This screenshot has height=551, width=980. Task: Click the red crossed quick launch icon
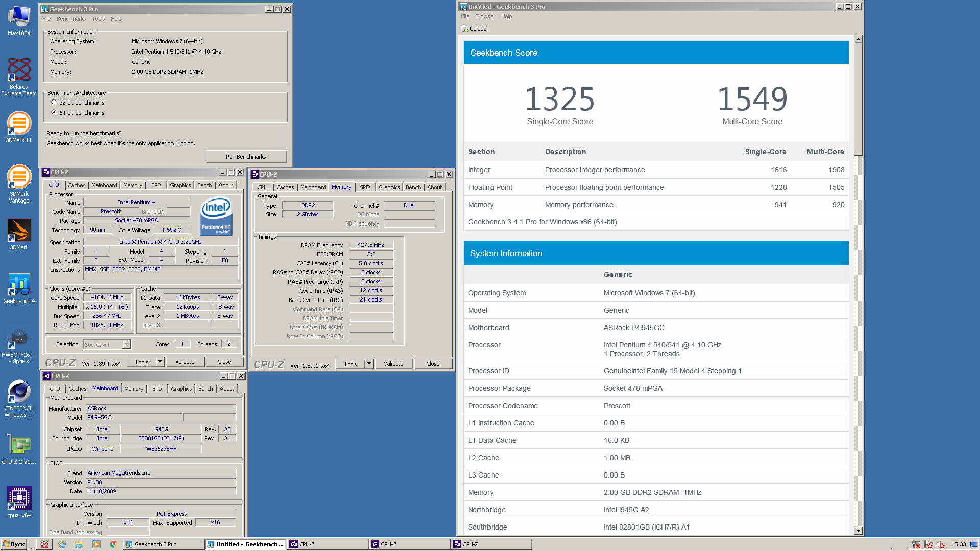pos(44,544)
